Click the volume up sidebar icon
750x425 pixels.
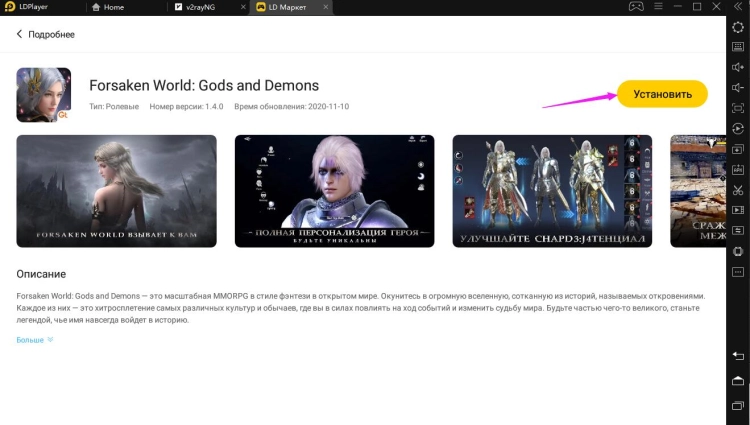(738, 67)
